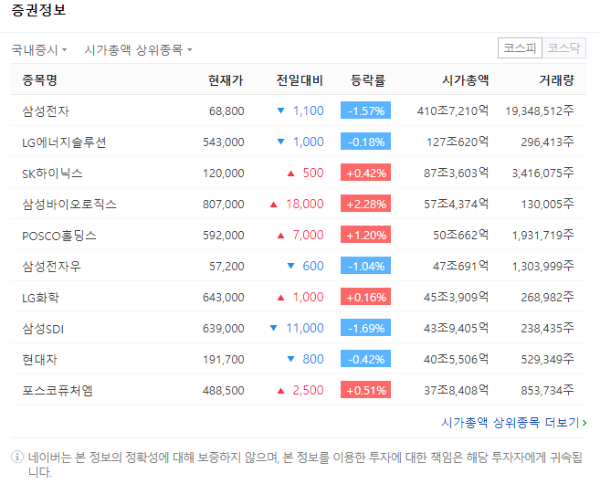Click the 120,000 current price
This screenshot has height=484, width=600.
(x=223, y=173)
